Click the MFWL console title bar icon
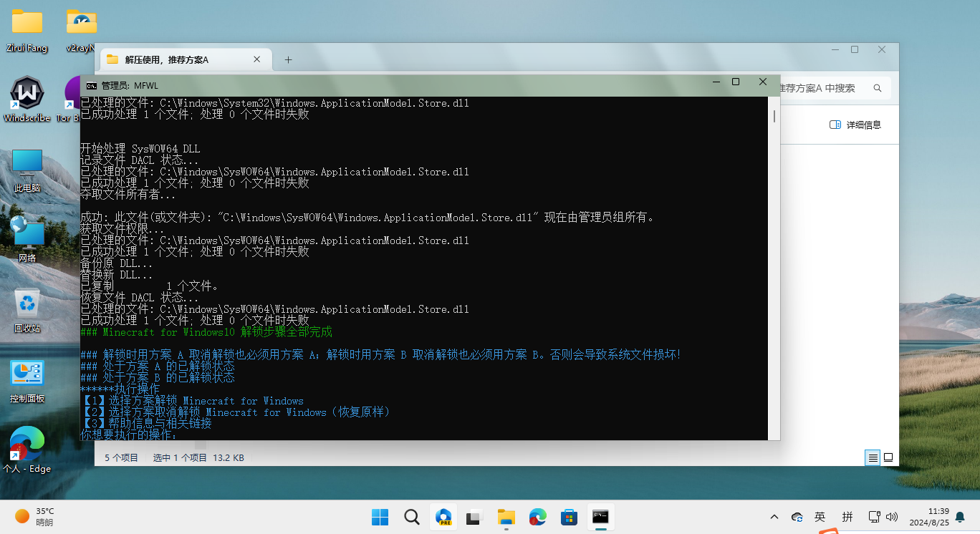 click(92, 84)
